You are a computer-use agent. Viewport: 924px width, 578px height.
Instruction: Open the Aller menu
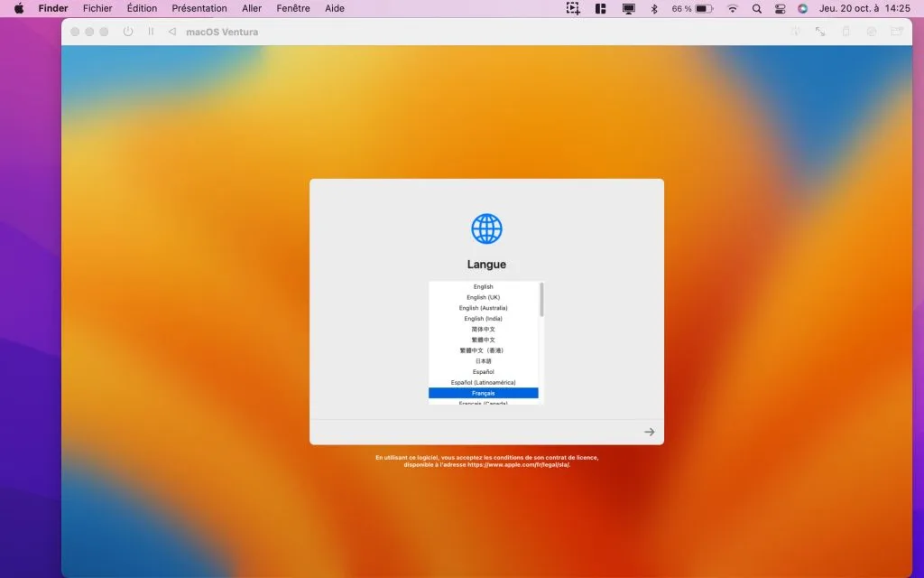pyautogui.click(x=252, y=8)
